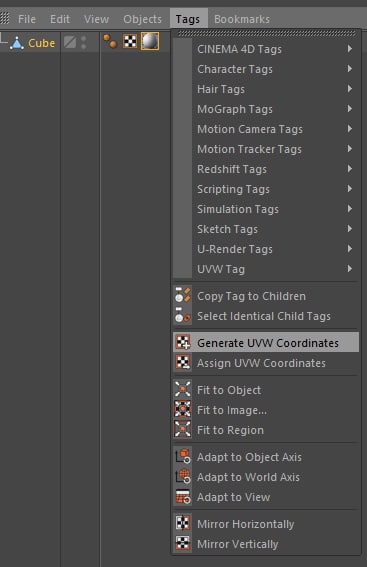Click the Generate UVW Coordinates icon
The width and height of the screenshot is (367, 567).
click(183, 342)
